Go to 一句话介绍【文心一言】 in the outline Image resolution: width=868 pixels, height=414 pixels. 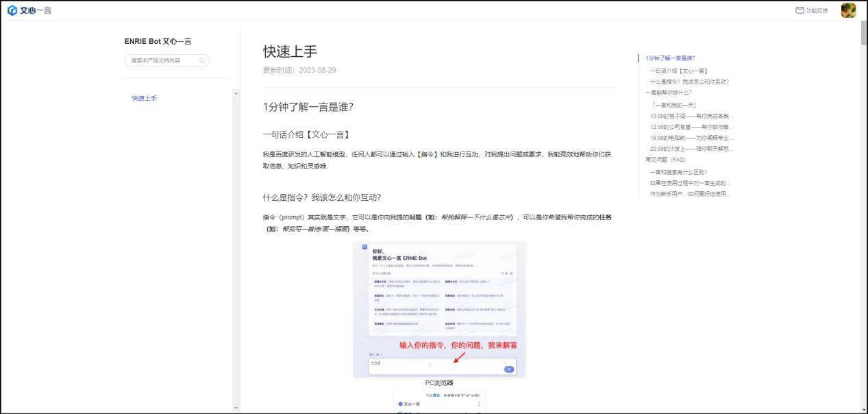pyautogui.click(x=679, y=71)
